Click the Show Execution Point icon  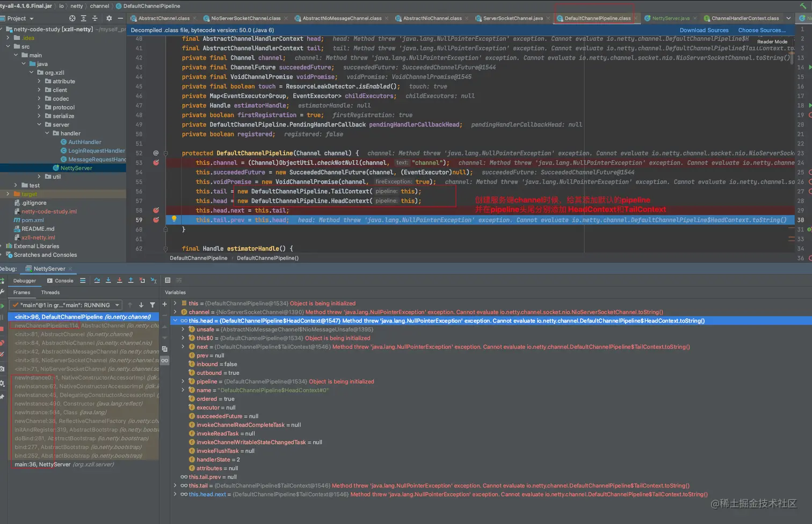click(83, 281)
